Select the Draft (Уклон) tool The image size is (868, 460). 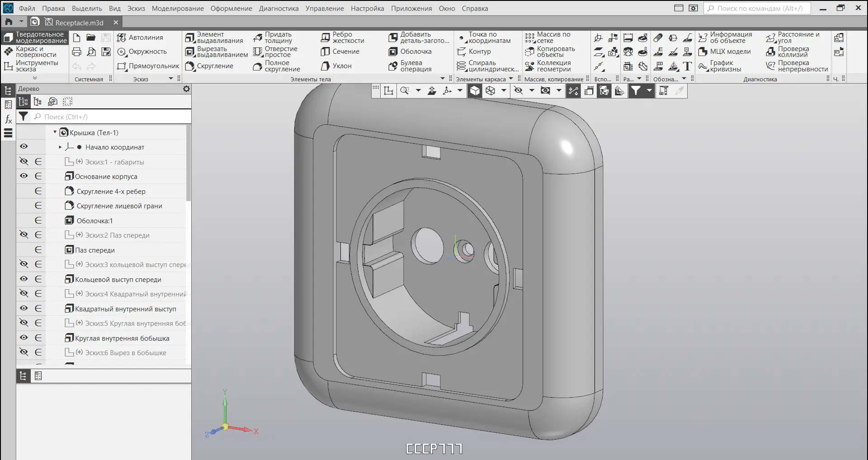[x=336, y=66]
